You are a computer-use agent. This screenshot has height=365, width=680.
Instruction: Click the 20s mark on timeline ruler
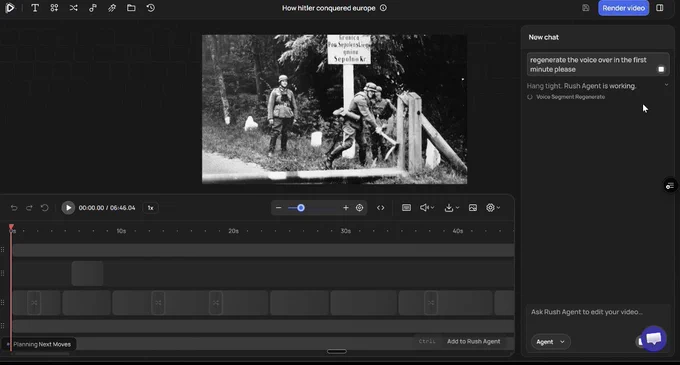click(x=233, y=231)
